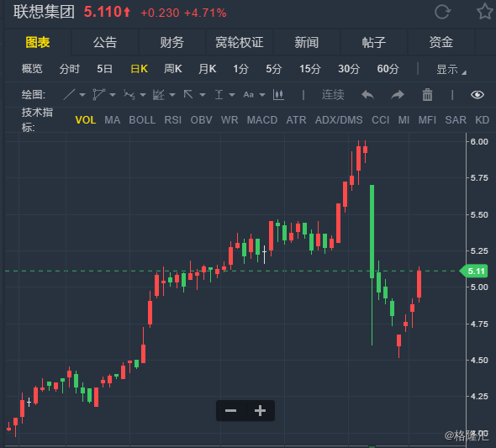Expand arrow tool dropdown arrow

click(203, 95)
